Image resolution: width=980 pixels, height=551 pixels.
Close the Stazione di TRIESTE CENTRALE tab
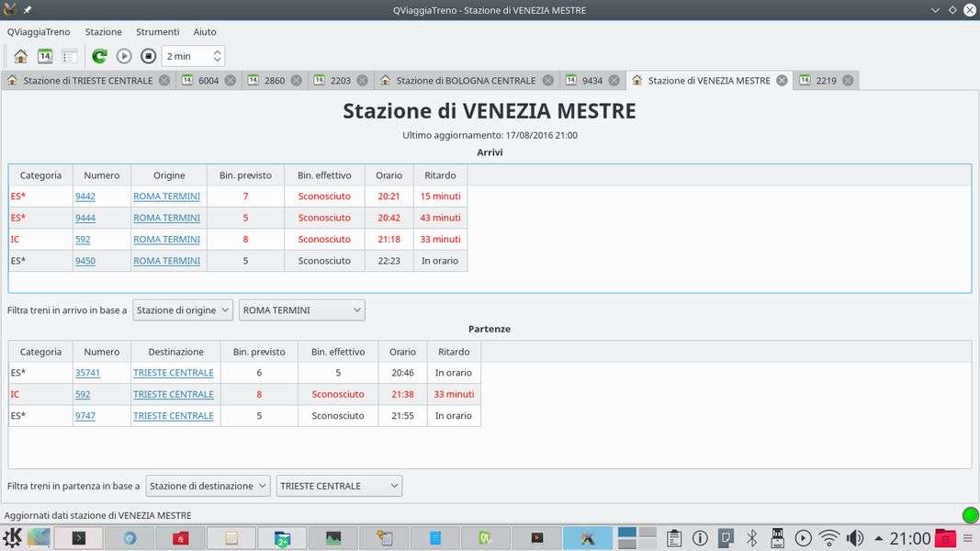(164, 81)
